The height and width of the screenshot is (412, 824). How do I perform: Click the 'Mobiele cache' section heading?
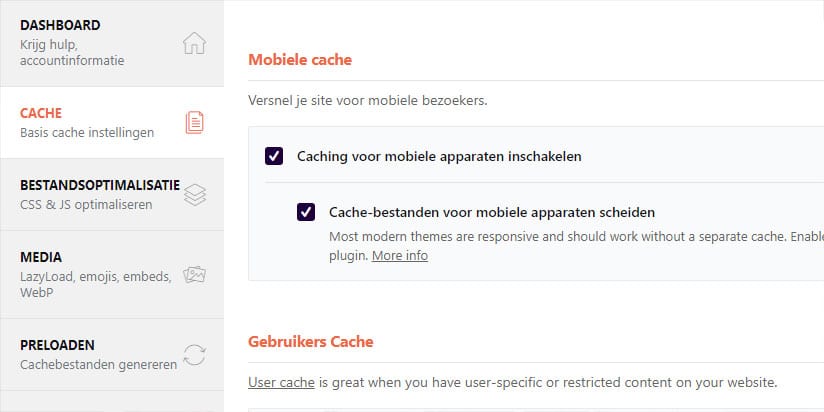[300, 60]
